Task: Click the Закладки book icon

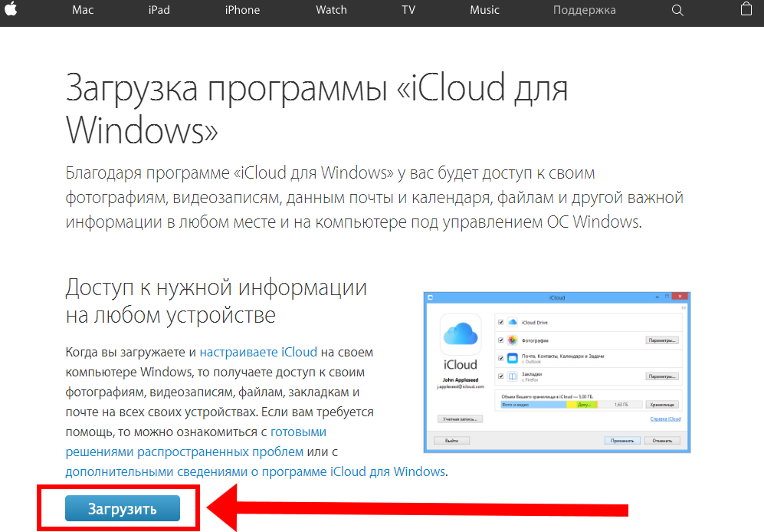Action: (512, 376)
